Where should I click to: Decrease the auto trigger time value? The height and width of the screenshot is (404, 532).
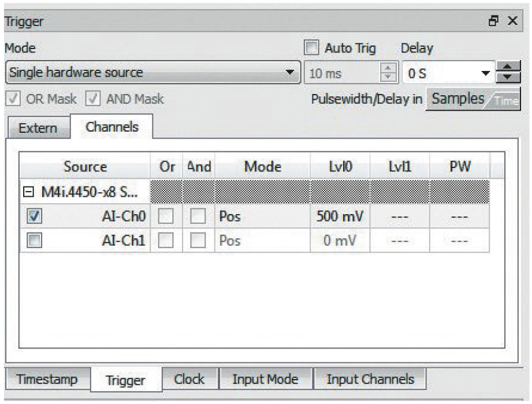coord(388,77)
